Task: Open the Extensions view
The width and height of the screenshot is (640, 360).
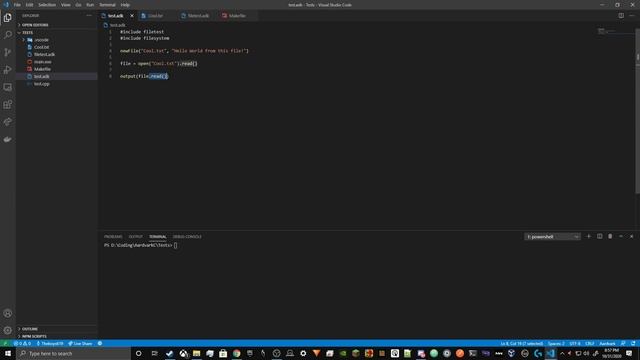Action: coord(7,104)
